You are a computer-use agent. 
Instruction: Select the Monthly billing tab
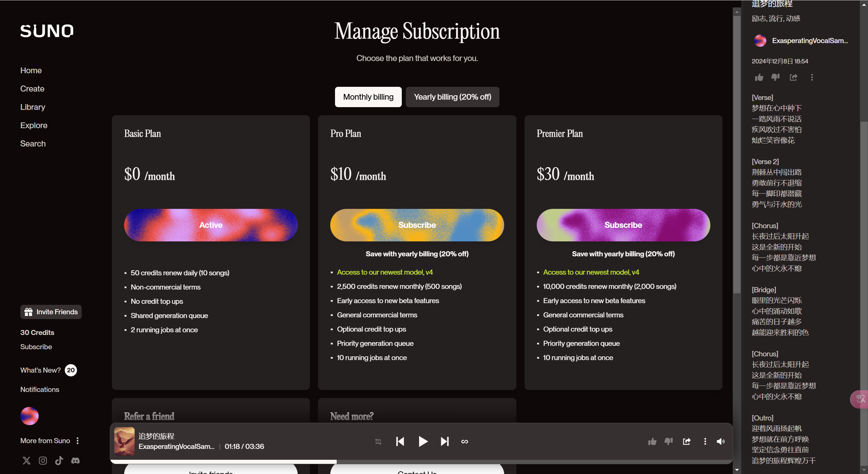pyautogui.click(x=368, y=97)
